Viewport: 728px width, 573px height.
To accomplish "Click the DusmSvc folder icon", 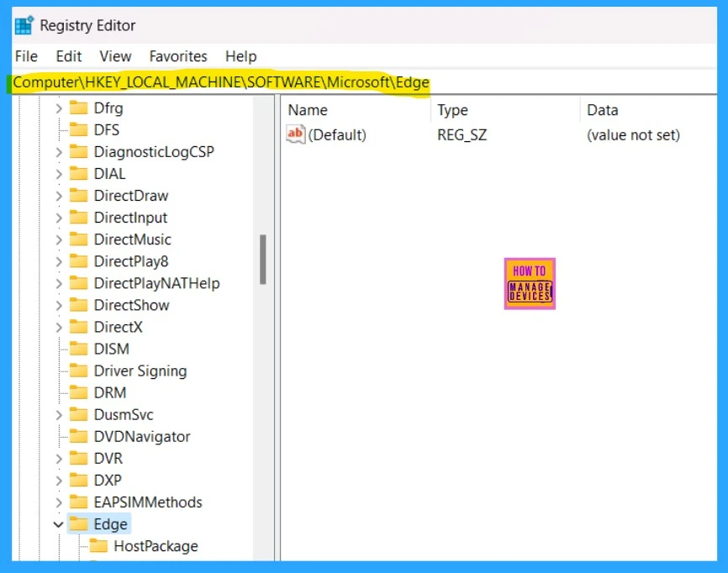I will pos(78,414).
